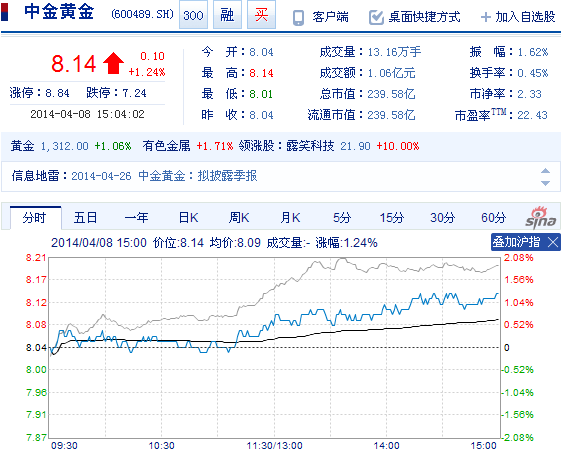Open the 客户端 client link
Viewport: 561px width, 451px height.
coord(330,17)
